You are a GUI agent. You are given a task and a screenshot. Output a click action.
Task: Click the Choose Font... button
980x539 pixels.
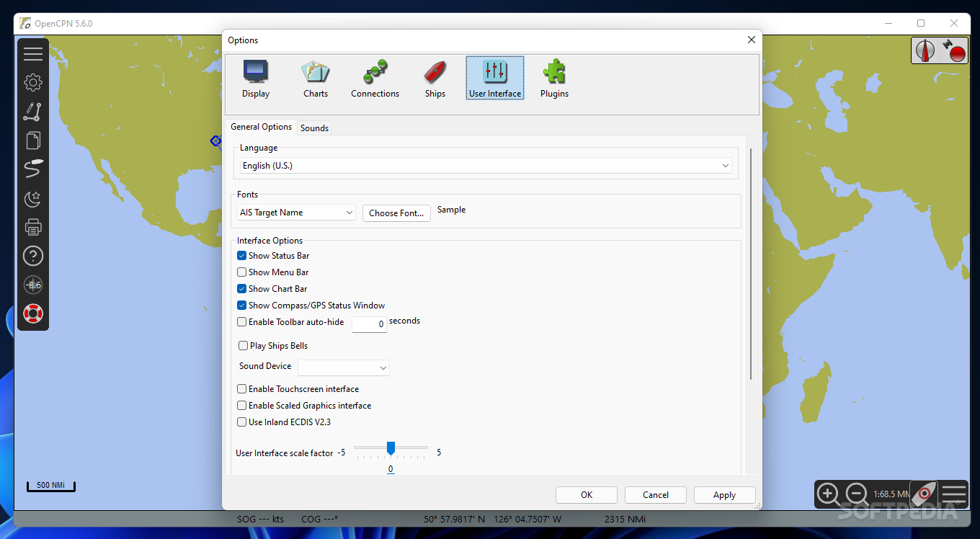(x=396, y=213)
